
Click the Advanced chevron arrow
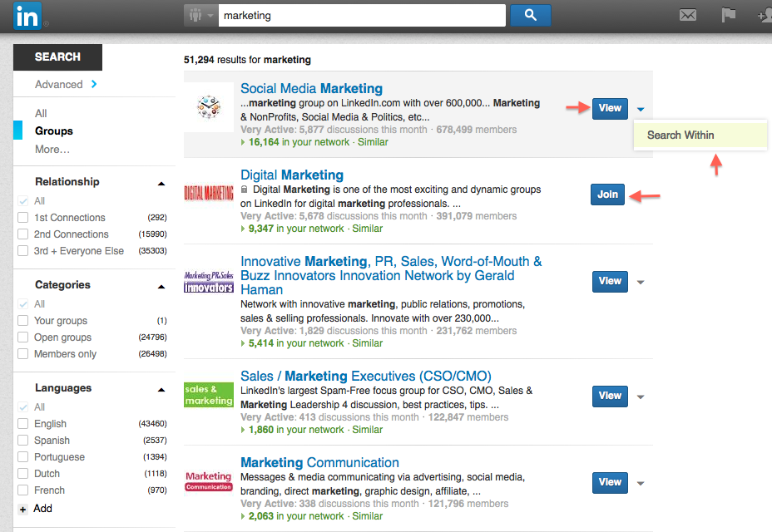tap(94, 84)
